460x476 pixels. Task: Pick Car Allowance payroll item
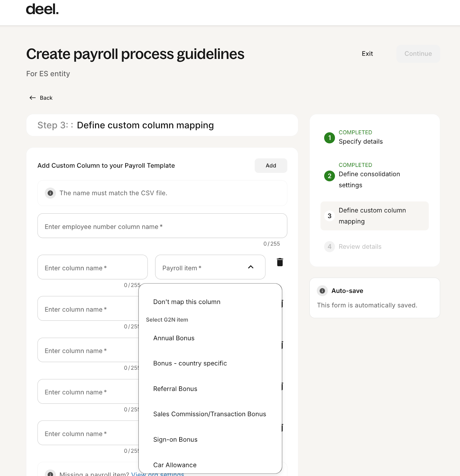tap(175, 465)
